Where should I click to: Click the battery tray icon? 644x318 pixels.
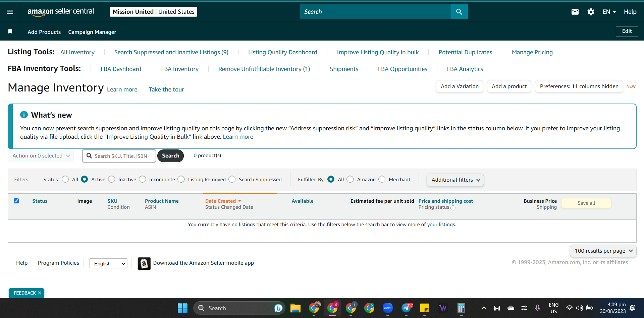pos(589,308)
